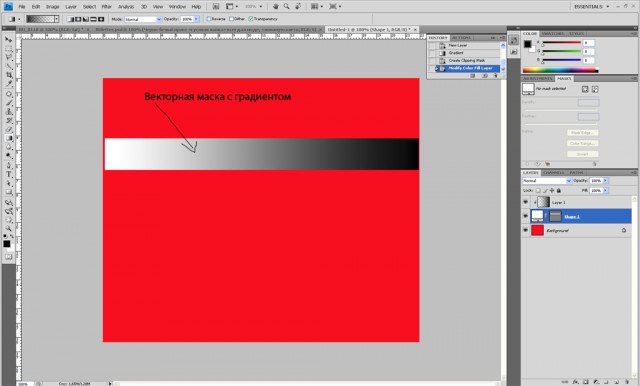
Task: Click the Color Range button
Action: (582, 143)
